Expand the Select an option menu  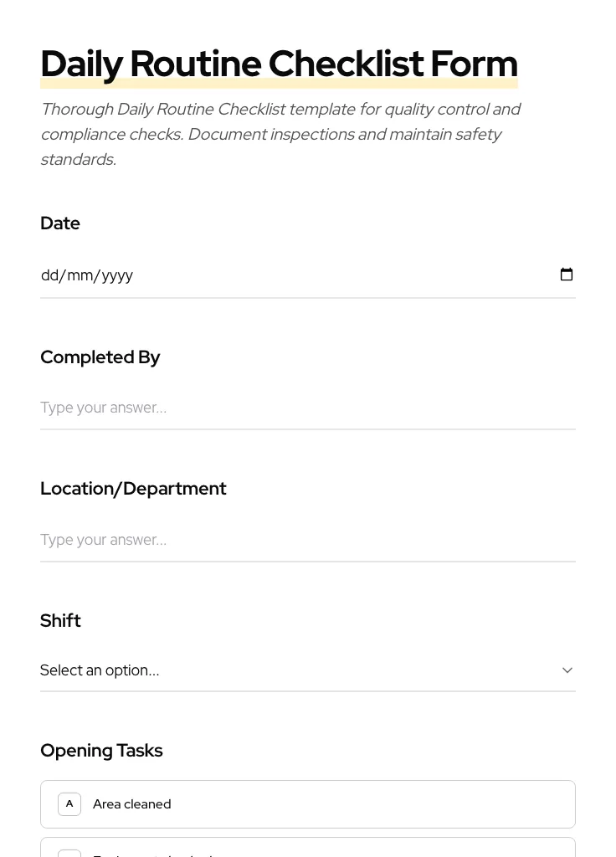(308, 670)
